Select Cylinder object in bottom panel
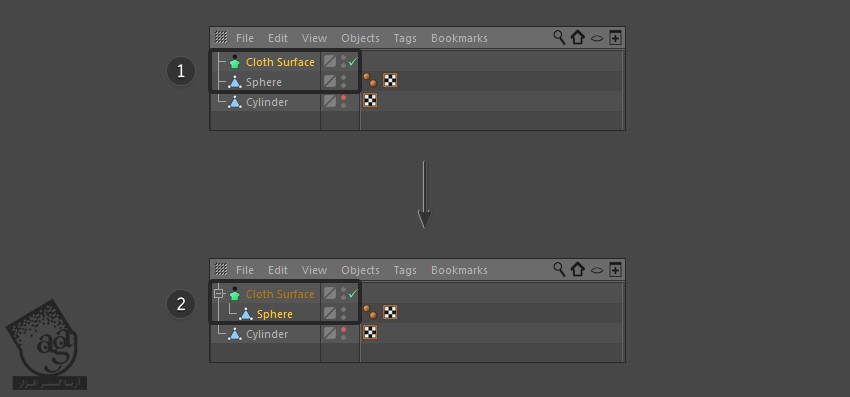The height and width of the screenshot is (397, 850). tap(267, 334)
